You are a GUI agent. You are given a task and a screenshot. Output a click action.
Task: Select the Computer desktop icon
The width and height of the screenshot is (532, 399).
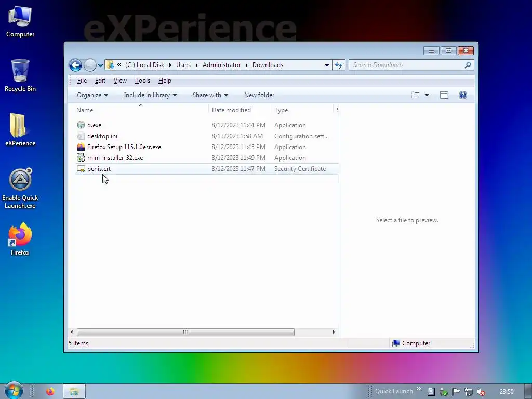point(20,22)
